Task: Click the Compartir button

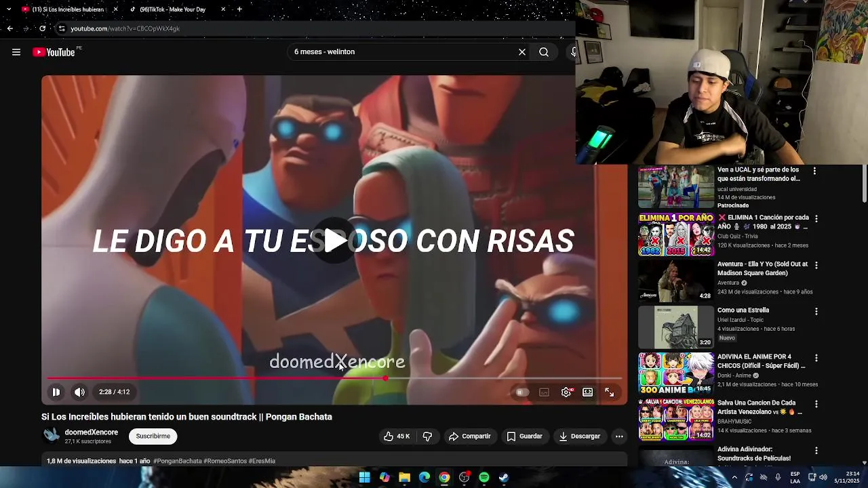Action: tap(469, 436)
